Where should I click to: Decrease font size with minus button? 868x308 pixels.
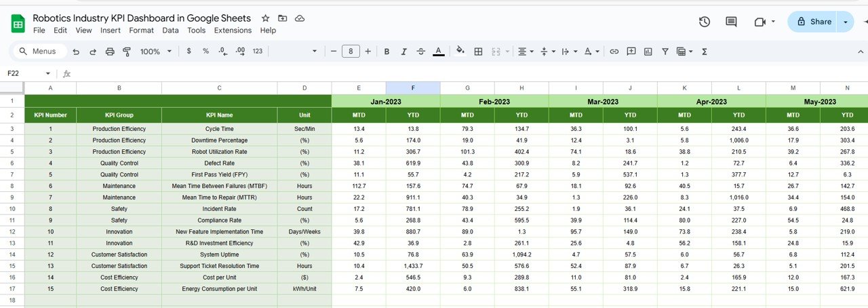point(333,52)
